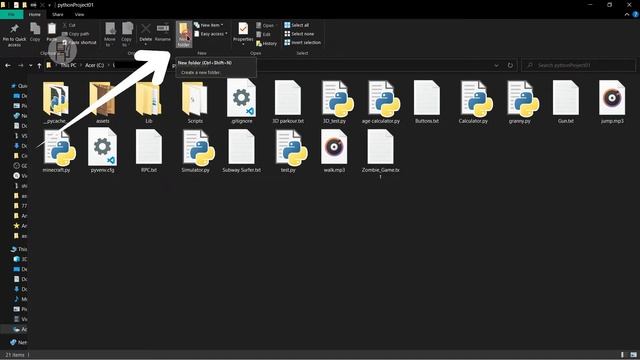
Task: Select the assets folder
Action: coord(102,103)
